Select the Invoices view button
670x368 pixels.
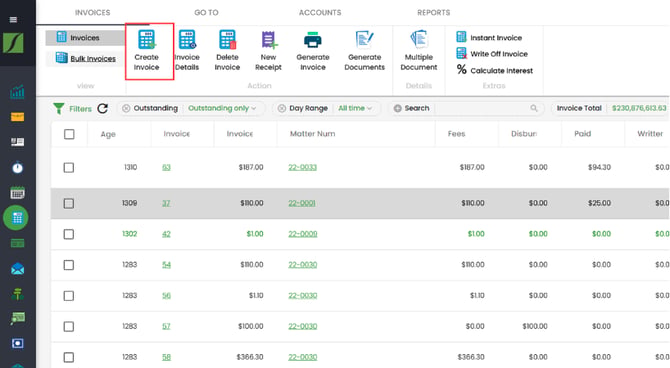click(x=85, y=38)
